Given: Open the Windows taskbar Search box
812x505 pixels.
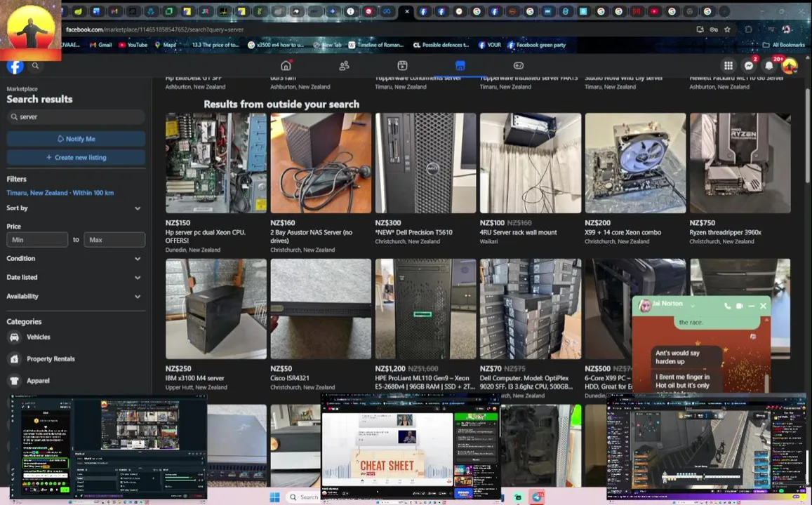Looking at the screenshot, I should [303, 497].
